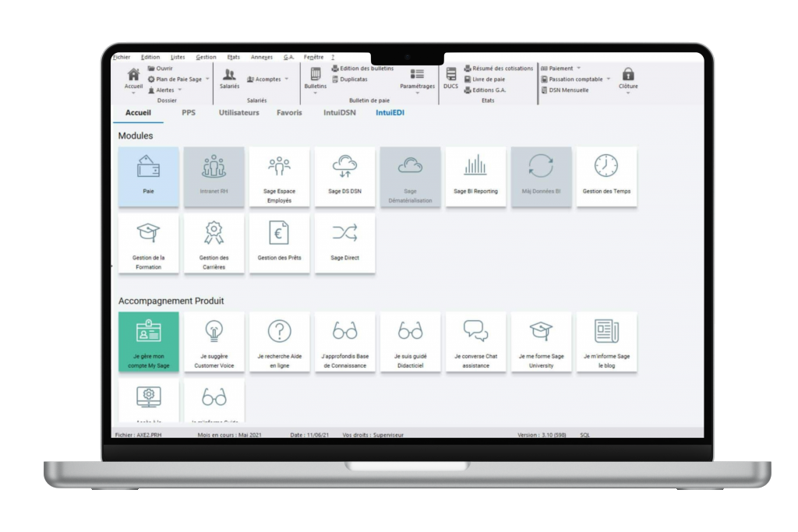Screen dimensions: 798x532
Task: Open Je suggère Customer Voice tile
Action: [214, 342]
